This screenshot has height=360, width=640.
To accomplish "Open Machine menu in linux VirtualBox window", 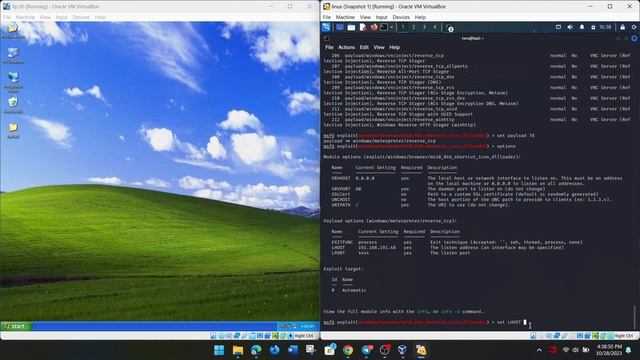I will tap(345, 17).
